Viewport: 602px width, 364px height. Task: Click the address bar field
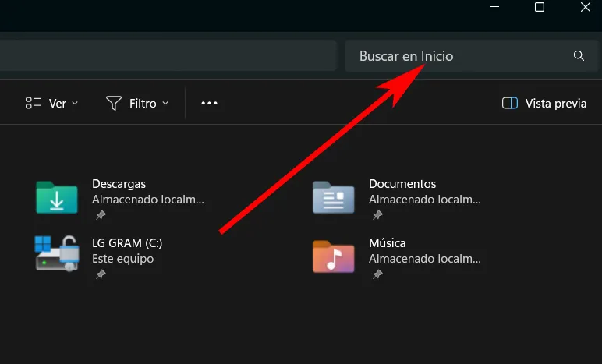pos(168,56)
